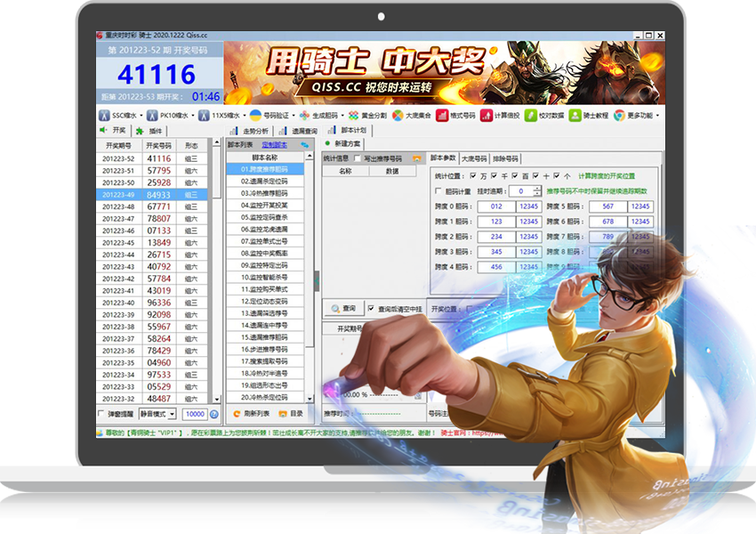Enable the 弹窗提醒 checkbox
The image size is (756, 534).
(x=101, y=413)
